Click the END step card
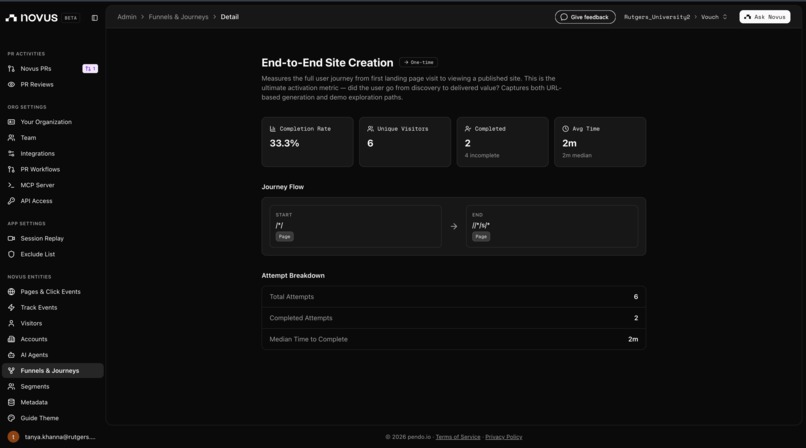This screenshot has height=448, width=806. (x=552, y=227)
